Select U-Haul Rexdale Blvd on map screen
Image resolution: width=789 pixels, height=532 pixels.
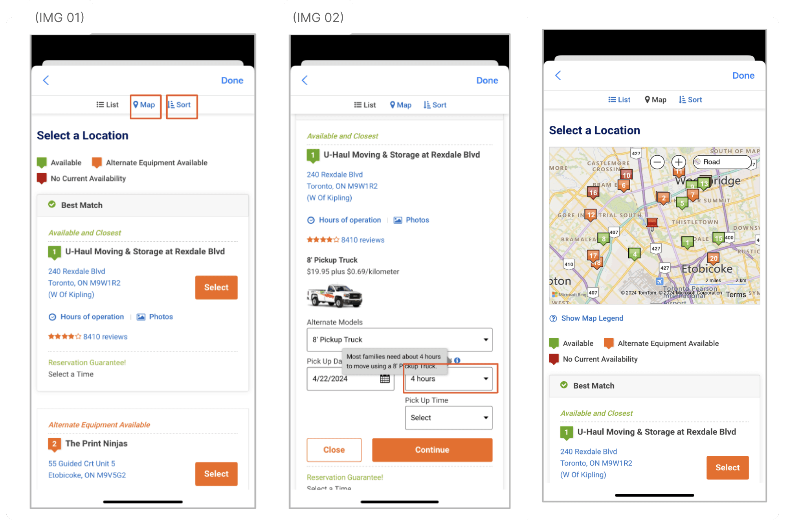(x=728, y=468)
